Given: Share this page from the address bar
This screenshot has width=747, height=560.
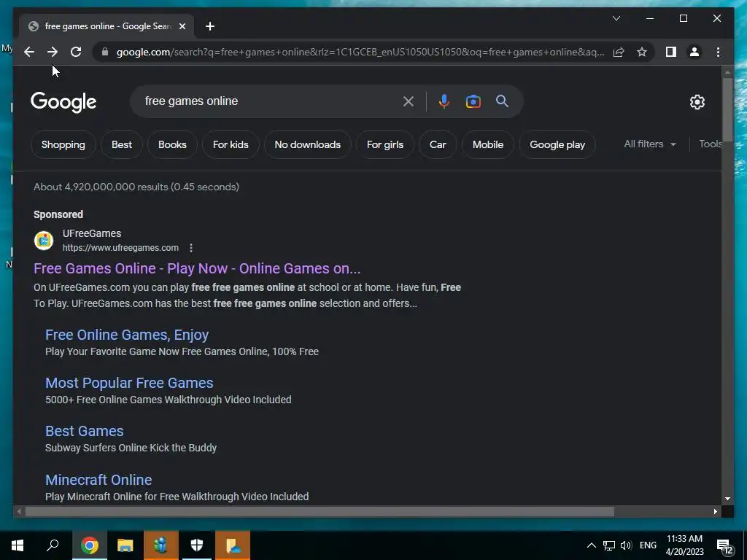Looking at the screenshot, I should tap(619, 52).
